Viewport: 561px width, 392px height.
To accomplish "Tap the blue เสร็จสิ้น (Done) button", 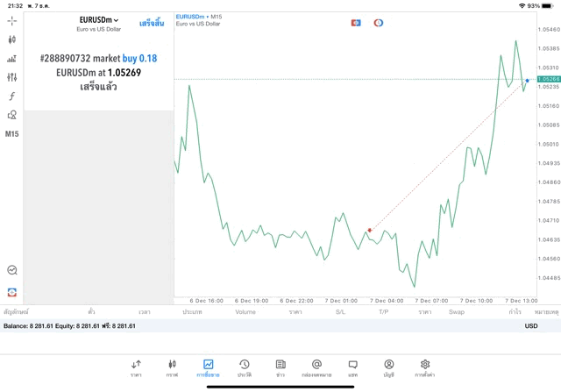I will coord(152,24).
